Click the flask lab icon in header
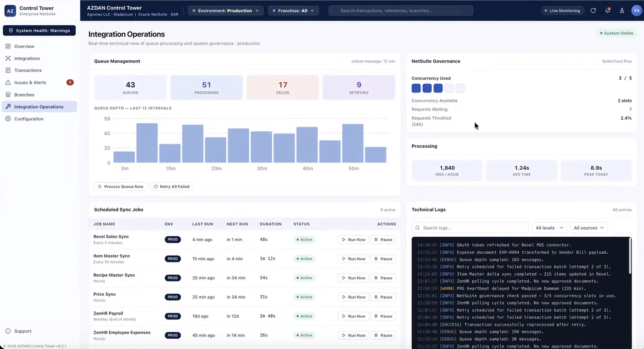Image resolution: width=644 pixels, height=349 pixels. 622,10
